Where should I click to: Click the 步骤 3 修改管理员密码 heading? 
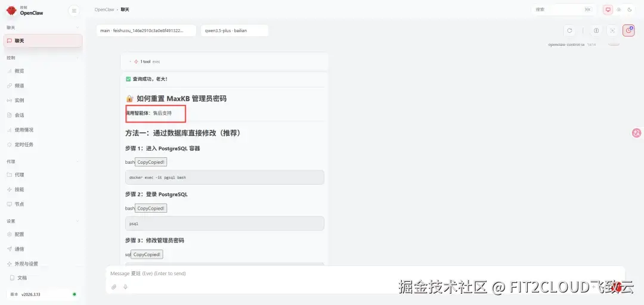pos(154,240)
